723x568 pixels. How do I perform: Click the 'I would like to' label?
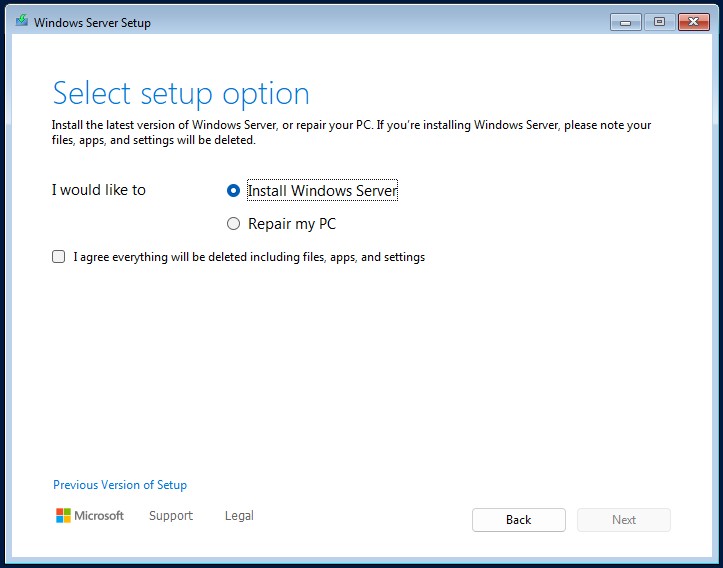(x=99, y=190)
